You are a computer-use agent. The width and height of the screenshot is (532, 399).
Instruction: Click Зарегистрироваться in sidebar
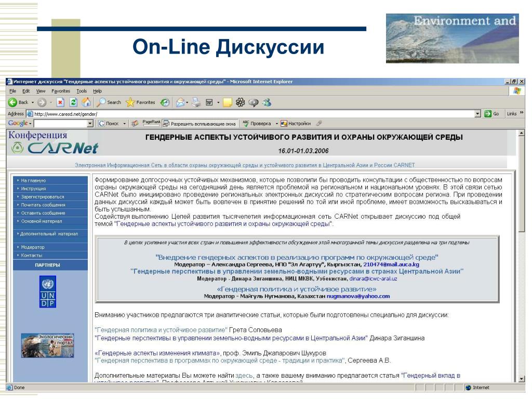[43, 197]
